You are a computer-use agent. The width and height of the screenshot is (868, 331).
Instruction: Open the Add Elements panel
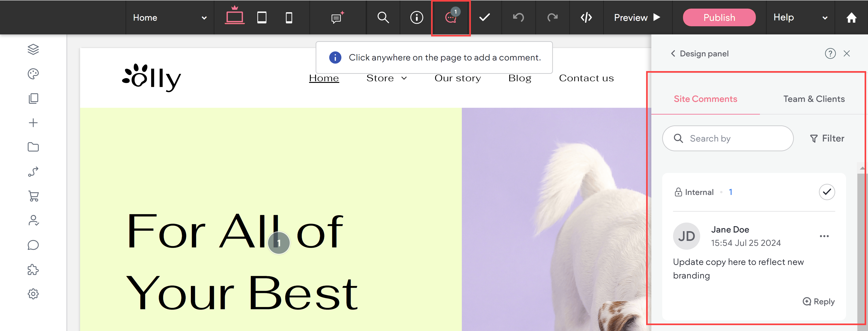33,122
